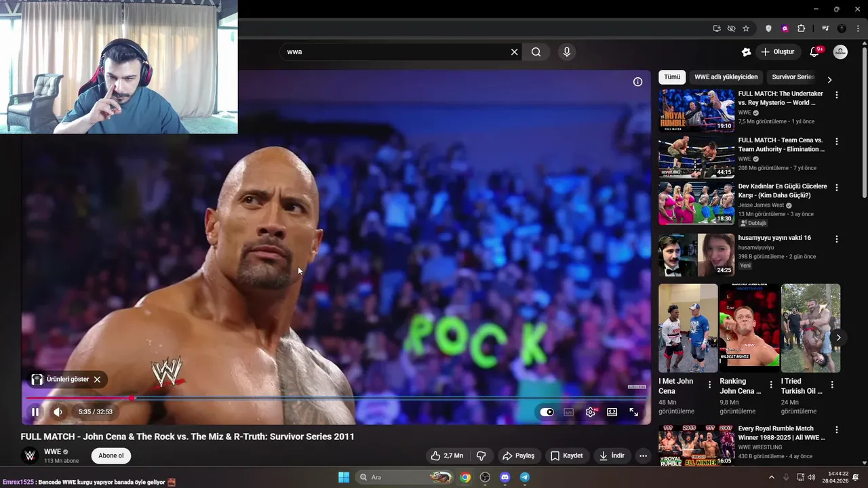The width and height of the screenshot is (868, 488).
Task: Open YouTube notifications bell
Action: (x=815, y=52)
